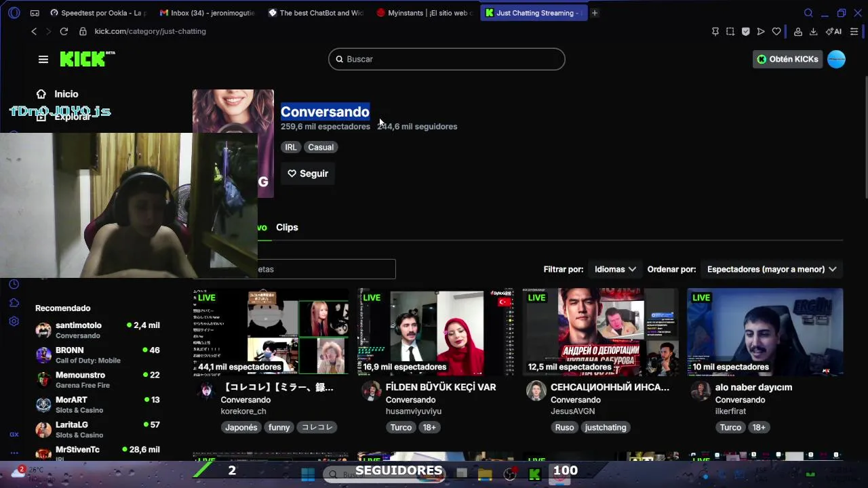Add page to bookmarks heart icon
Screen dimensions: 868x488
pos(776,31)
